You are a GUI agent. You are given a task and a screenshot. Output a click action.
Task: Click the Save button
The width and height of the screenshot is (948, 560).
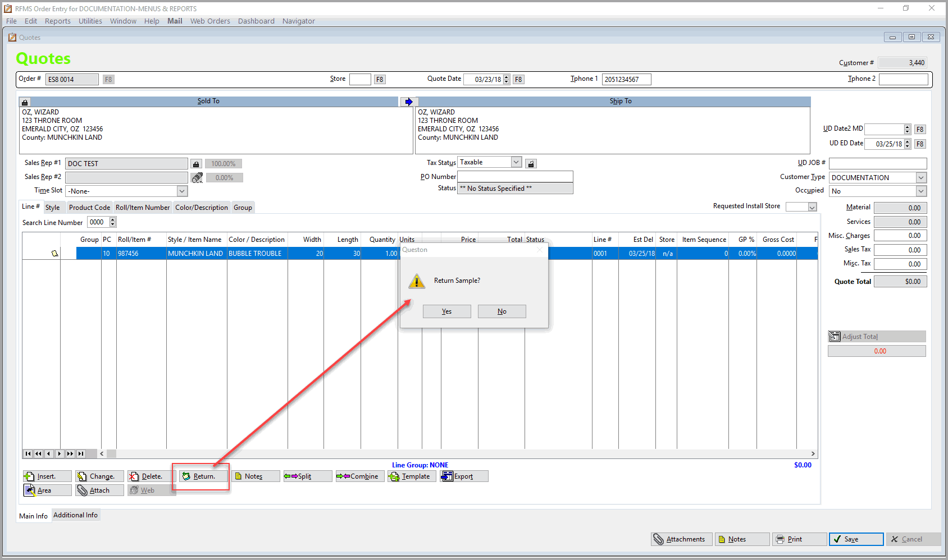tap(855, 539)
